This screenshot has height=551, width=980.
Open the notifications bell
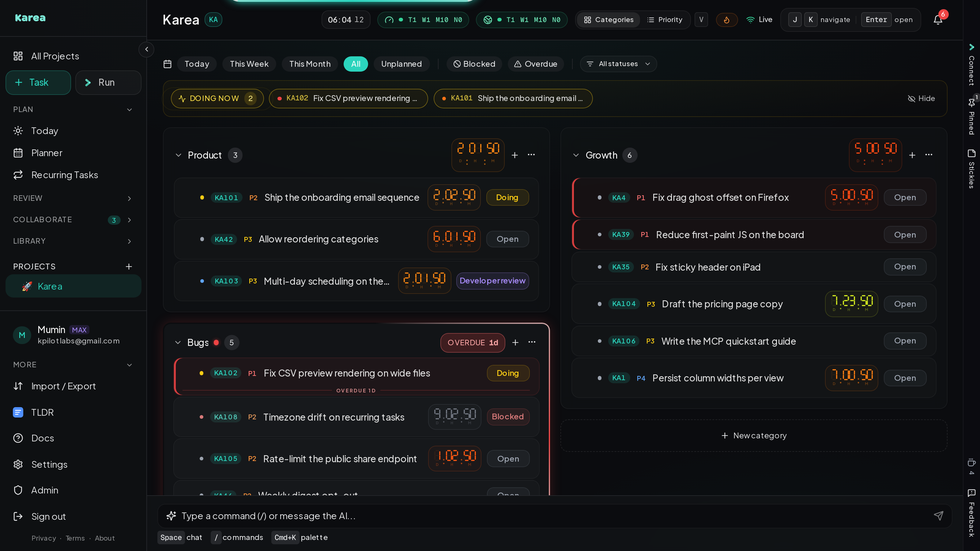click(938, 20)
